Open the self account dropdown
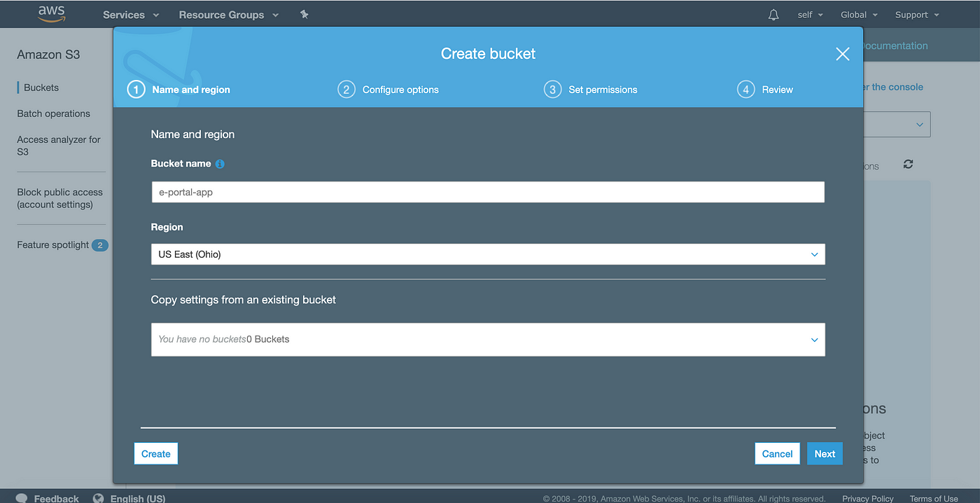 [x=810, y=15]
